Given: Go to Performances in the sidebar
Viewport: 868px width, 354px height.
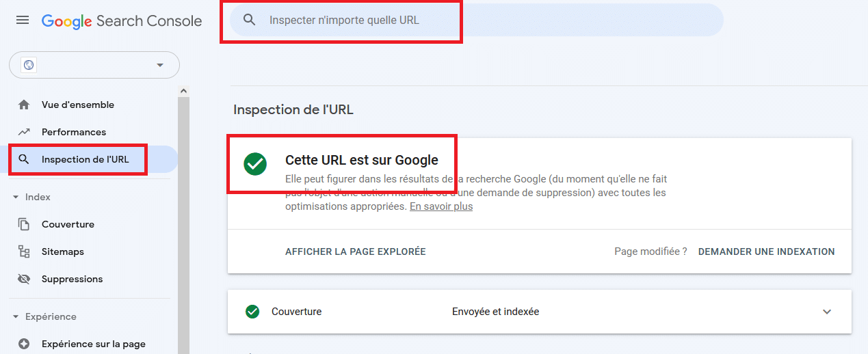Looking at the screenshot, I should point(74,132).
